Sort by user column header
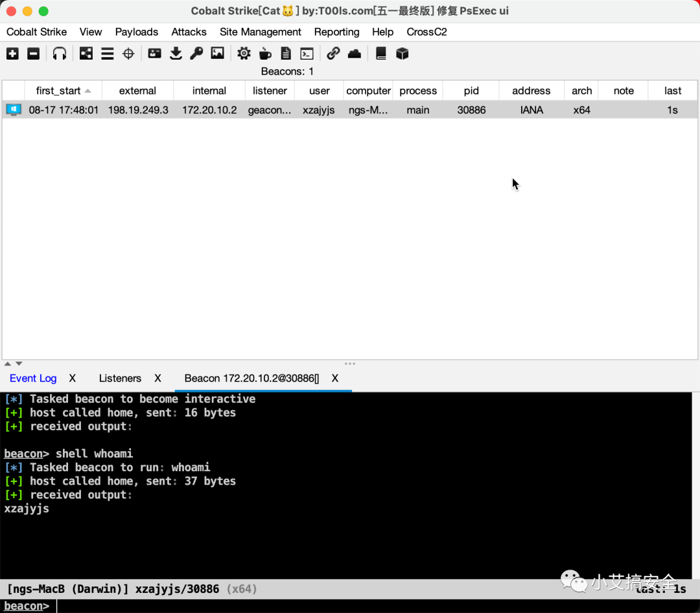Viewport: 700px width, 613px height. pos(319,91)
